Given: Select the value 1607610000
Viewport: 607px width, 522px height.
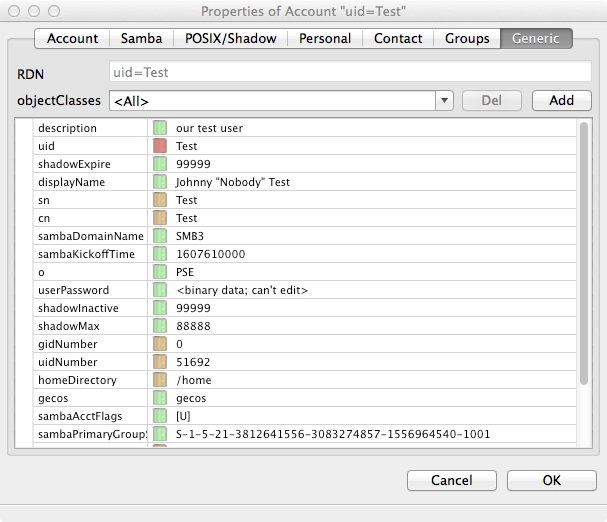Looking at the screenshot, I should coord(211,254).
